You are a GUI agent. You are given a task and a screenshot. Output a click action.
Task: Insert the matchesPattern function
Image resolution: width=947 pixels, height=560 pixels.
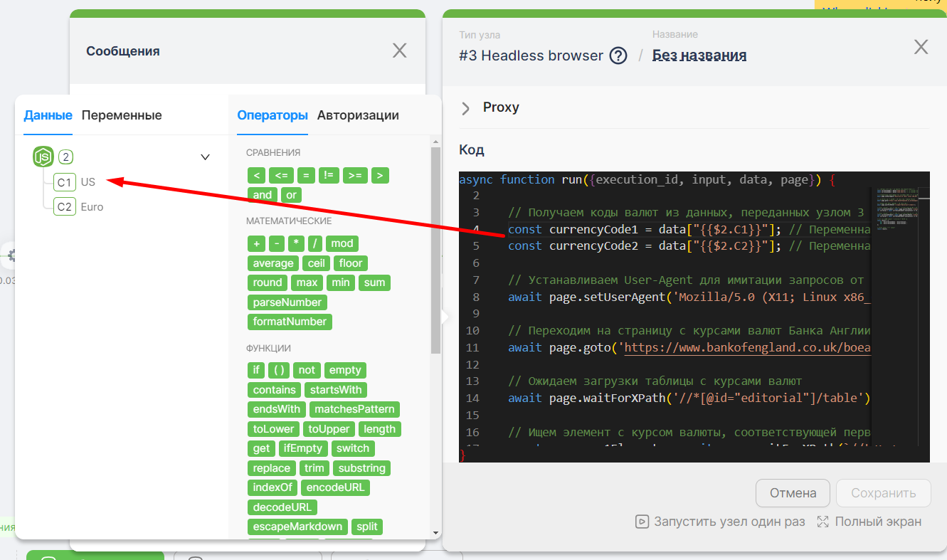(x=354, y=409)
